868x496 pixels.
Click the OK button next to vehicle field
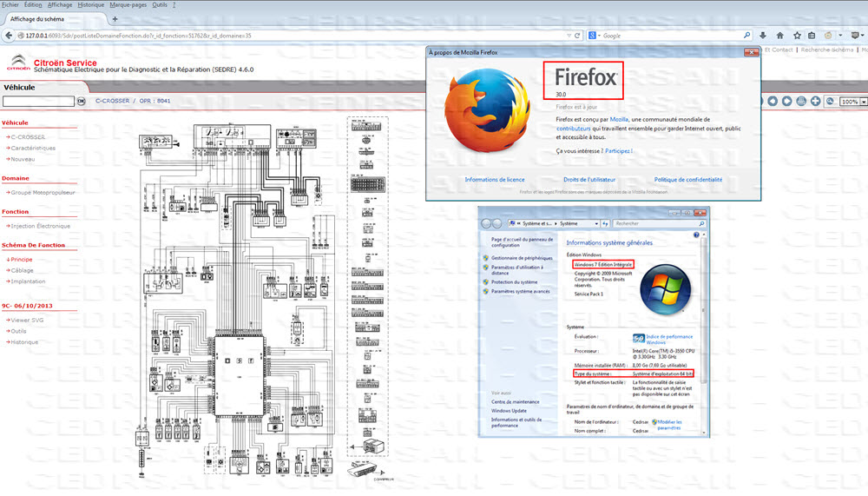[82, 102]
